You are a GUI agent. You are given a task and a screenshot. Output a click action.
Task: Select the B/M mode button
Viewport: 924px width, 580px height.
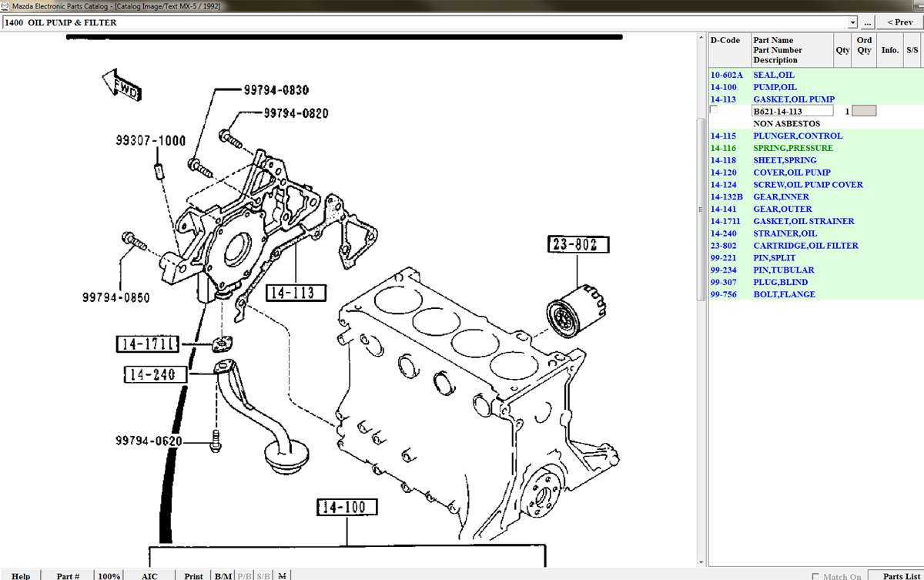pyautogui.click(x=223, y=575)
